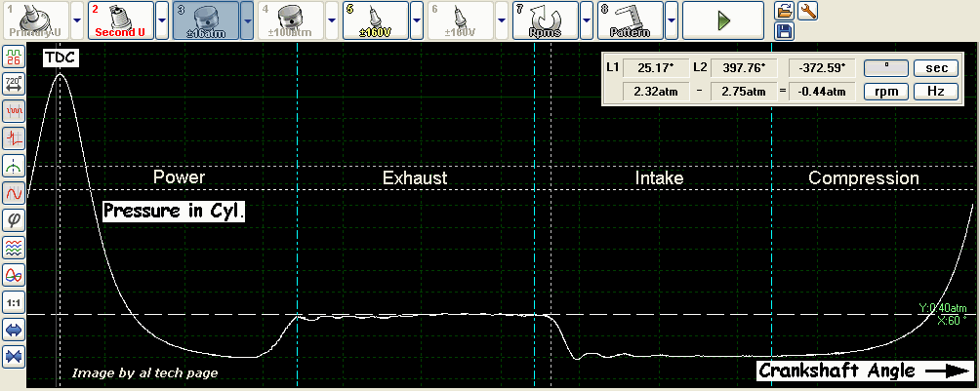Toggle channel 5 ±160V input

[x=374, y=20]
